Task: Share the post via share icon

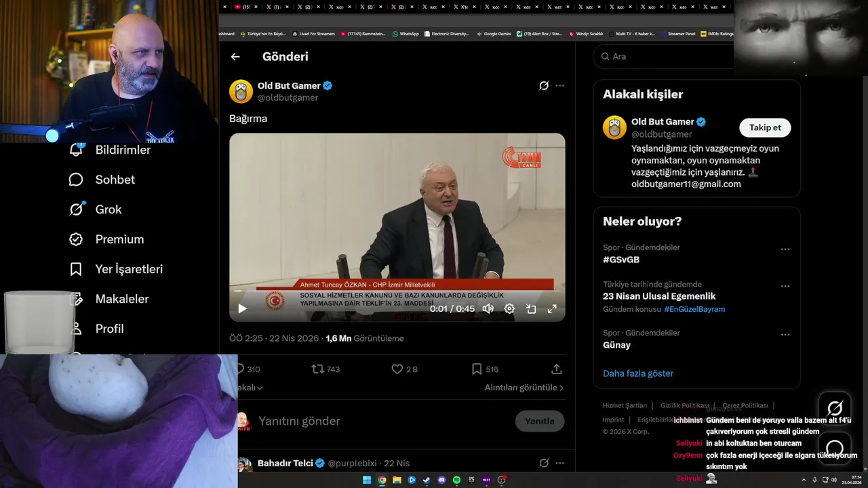Action: (x=557, y=369)
